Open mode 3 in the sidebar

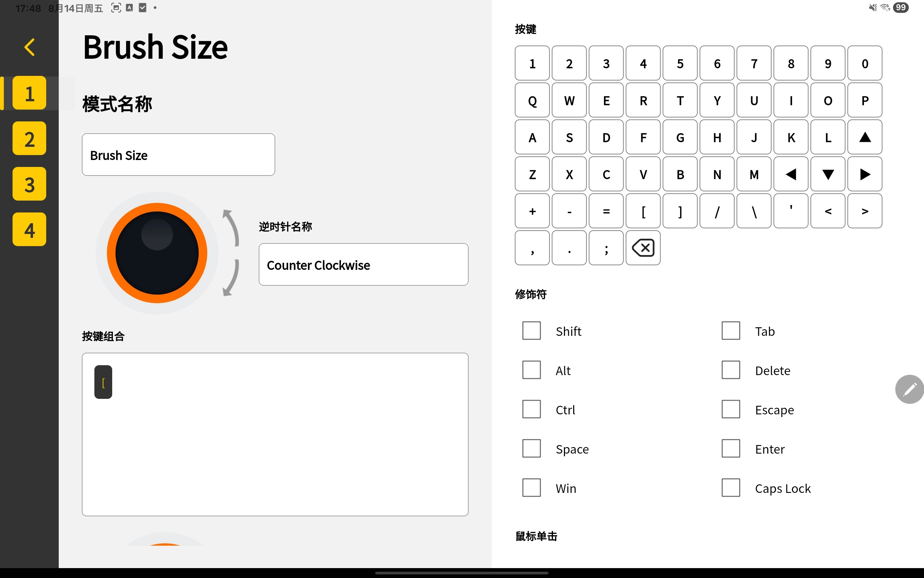29,184
